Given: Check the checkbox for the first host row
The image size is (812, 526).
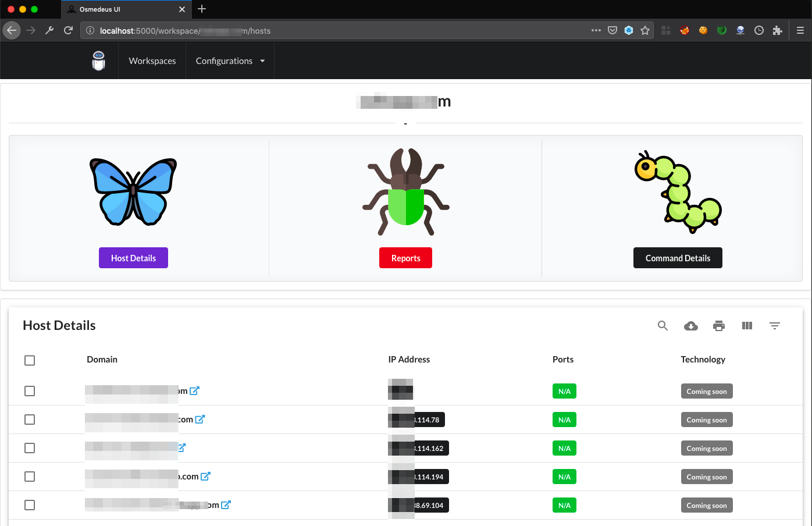Looking at the screenshot, I should [x=30, y=391].
